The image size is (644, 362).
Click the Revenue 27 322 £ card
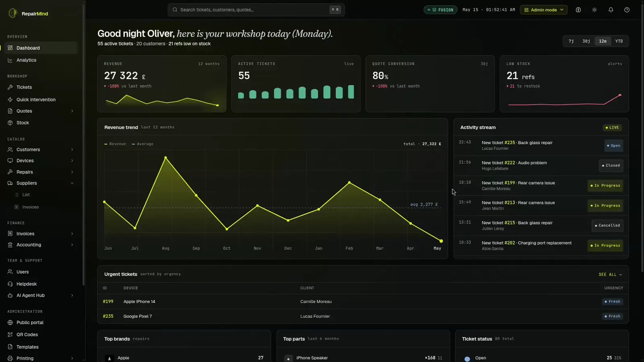point(162,84)
